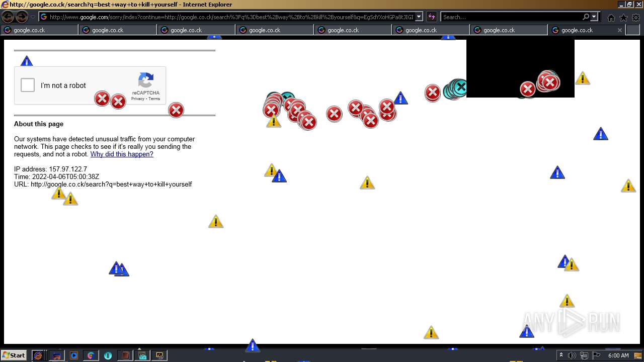Open the file explorer folder taskbar icon
This screenshot has width=644, height=362.
tap(57, 355)
